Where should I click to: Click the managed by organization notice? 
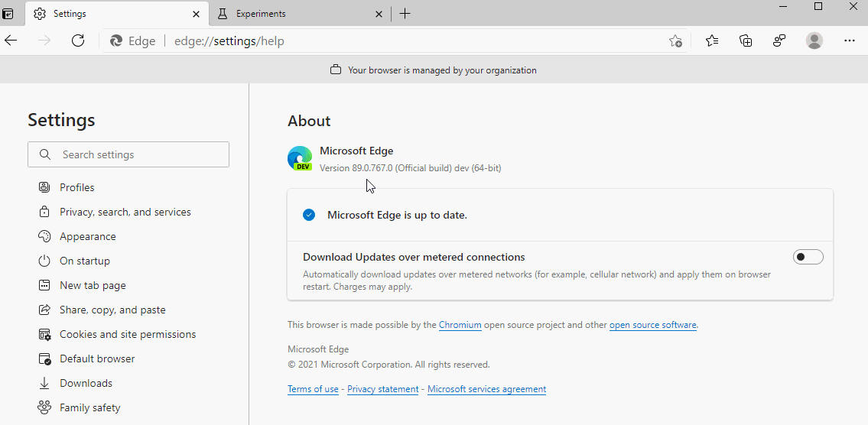pyautogui.click(x=434, y=70)
